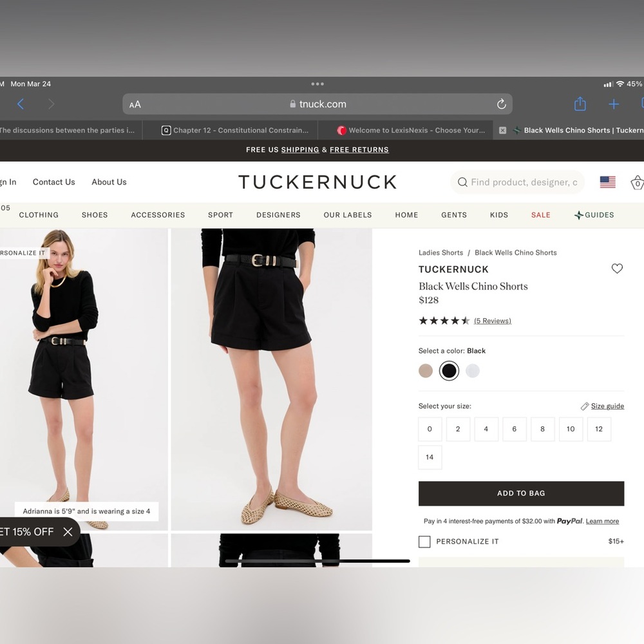644x644 pixels.
Task: Select size 6
Action: [x=514, y=429]
